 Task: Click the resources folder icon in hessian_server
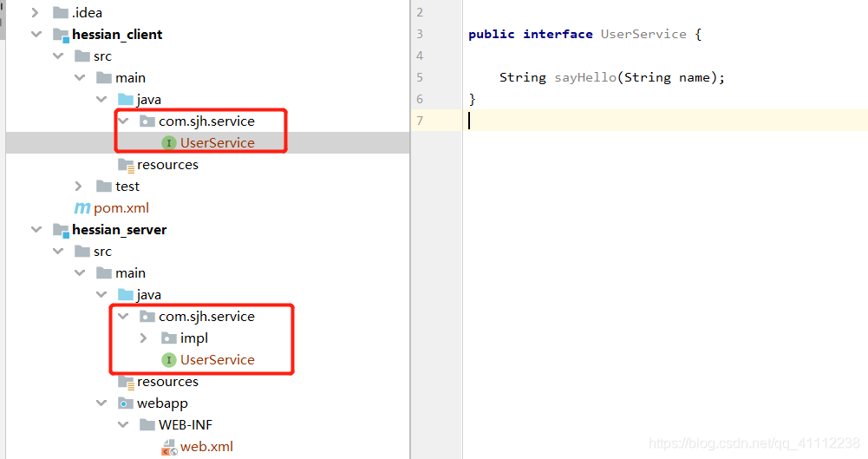[x=127, y=382]
